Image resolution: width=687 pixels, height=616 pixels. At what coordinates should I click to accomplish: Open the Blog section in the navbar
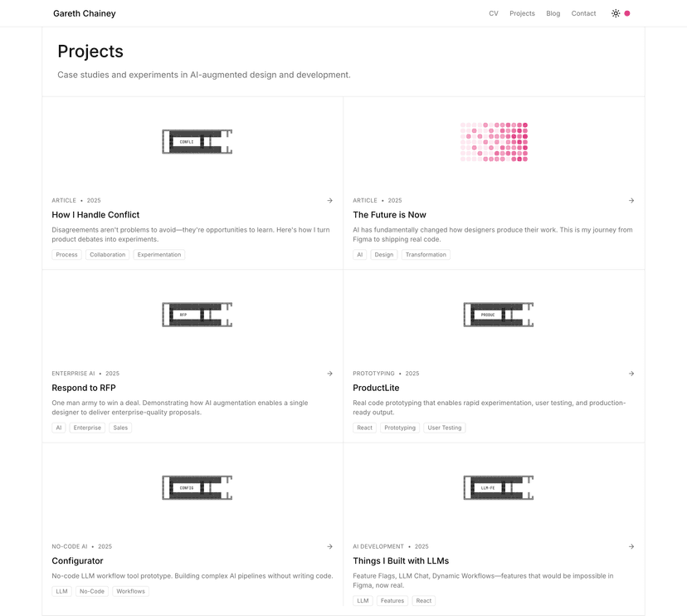pos(553,13)
